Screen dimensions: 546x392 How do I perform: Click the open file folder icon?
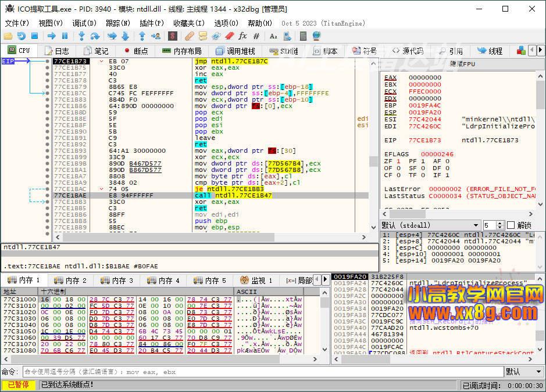tap(8, 36)
